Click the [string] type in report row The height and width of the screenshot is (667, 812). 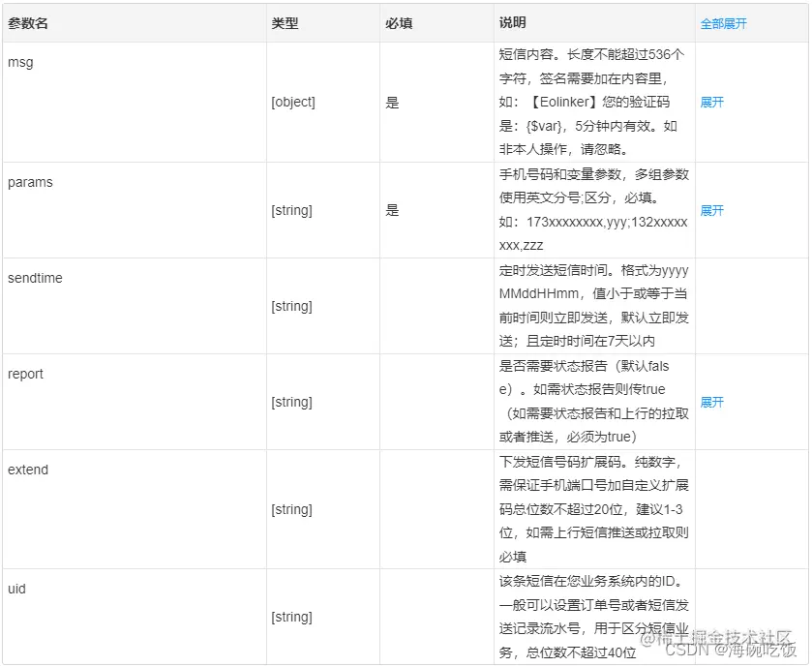tap(291, 402)
